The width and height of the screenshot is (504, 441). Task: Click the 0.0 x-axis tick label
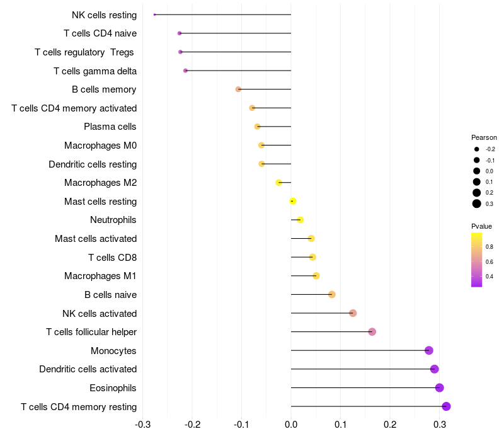coord(291,425)
